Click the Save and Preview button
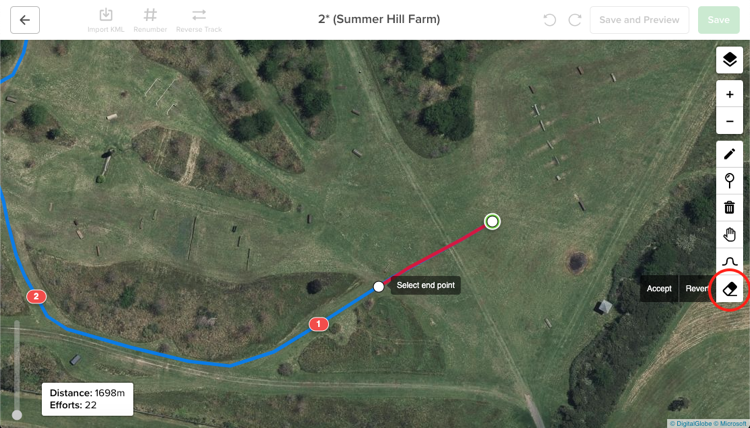The height and width of the screenshot is (428, 750). pos(639,20)
